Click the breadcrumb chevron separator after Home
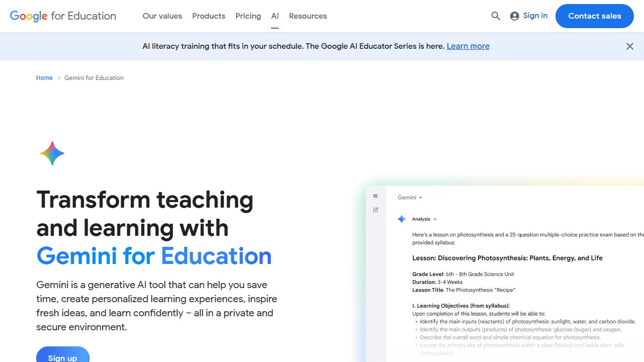This screenshot has height=362, width=644. (x=59, y=78)
